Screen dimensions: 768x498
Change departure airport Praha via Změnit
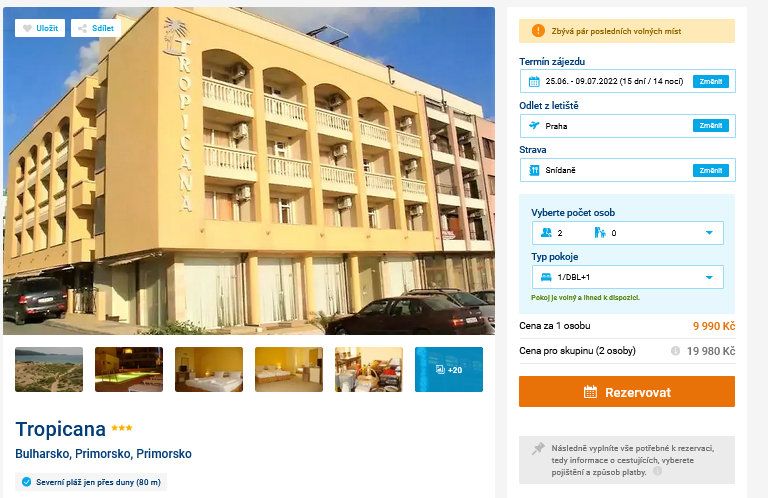coord(710,126)
